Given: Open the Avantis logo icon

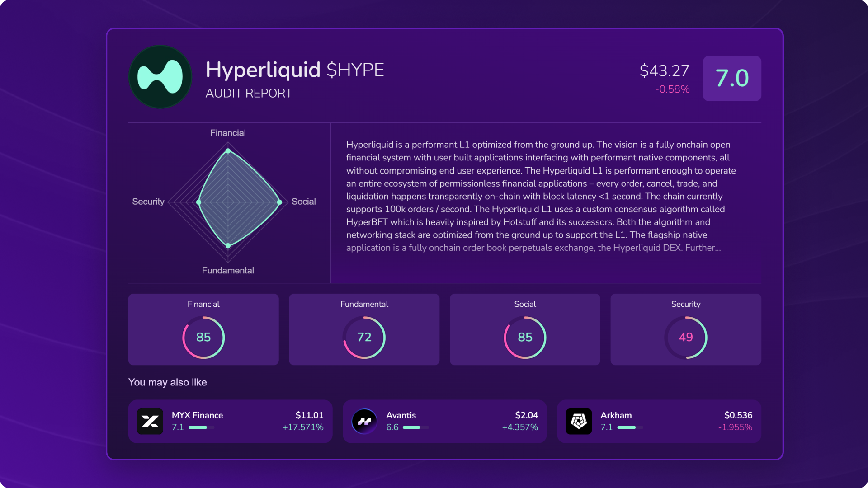Looking at the screenshot, I should pyautogui.click(x=364, y=422).
